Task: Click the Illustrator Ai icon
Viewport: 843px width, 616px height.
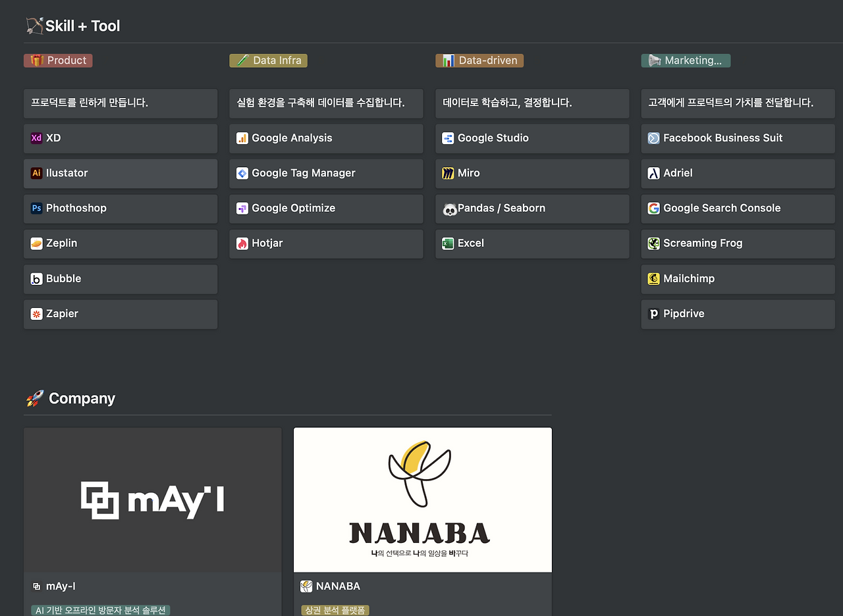Action: tap(36, 173)
